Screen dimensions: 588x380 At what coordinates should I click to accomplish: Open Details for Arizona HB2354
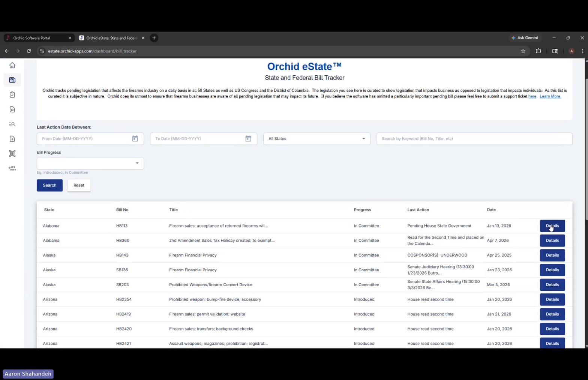click(552, 299)
